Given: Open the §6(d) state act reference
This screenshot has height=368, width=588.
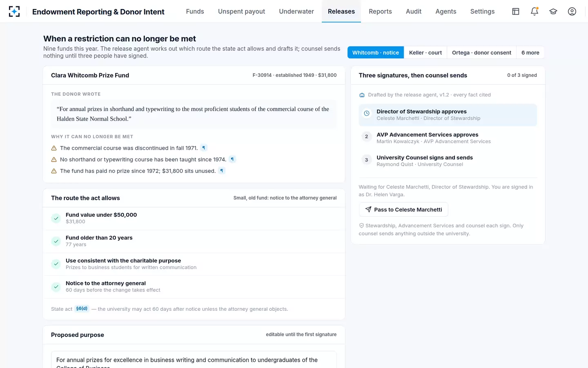Looking at the screenshot, I should tap(82, 309).
